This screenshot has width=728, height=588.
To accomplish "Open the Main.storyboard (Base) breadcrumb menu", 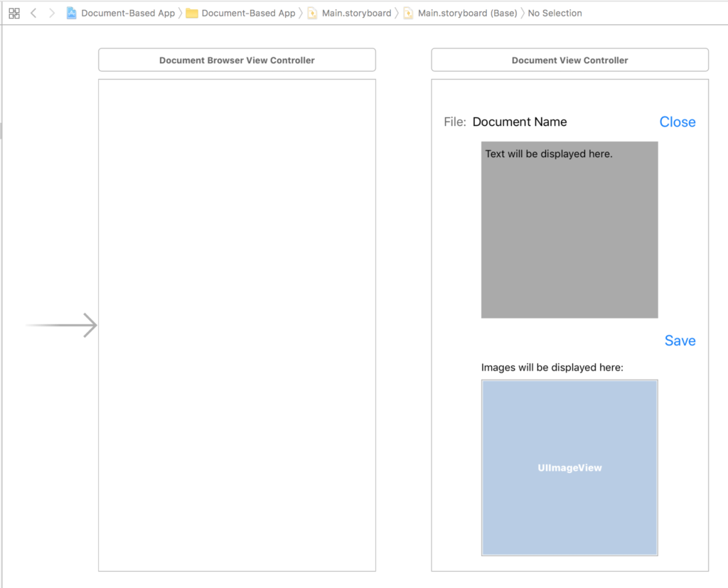I will click(x=469, y=13).
